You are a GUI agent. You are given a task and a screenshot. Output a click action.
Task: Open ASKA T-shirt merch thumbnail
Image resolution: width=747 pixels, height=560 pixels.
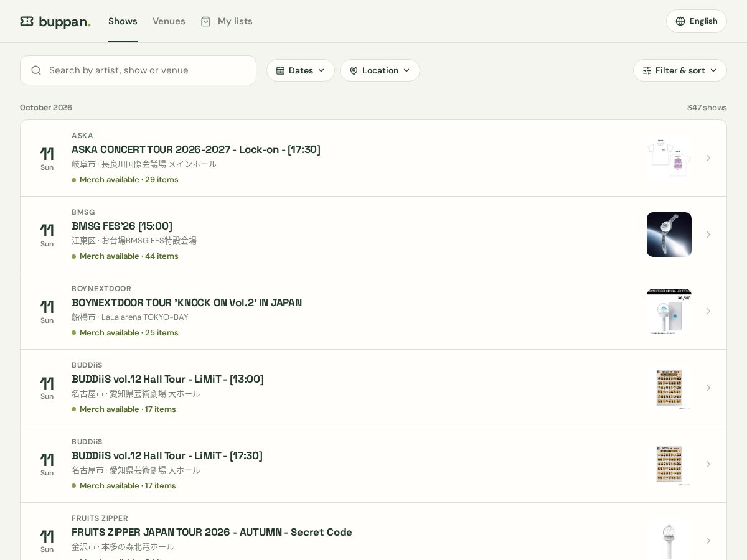click(669, 158)
